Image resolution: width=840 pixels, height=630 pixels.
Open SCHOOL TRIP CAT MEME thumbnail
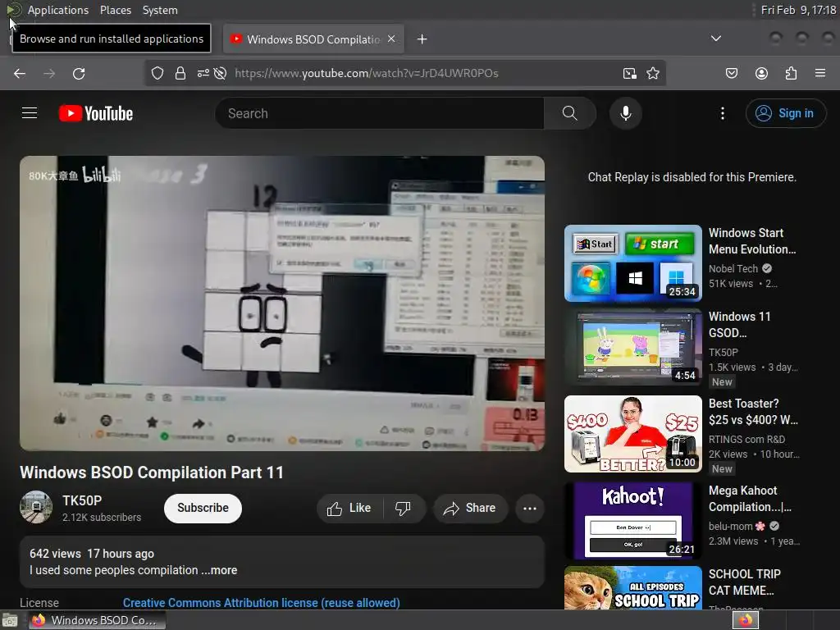pos(633,587)
